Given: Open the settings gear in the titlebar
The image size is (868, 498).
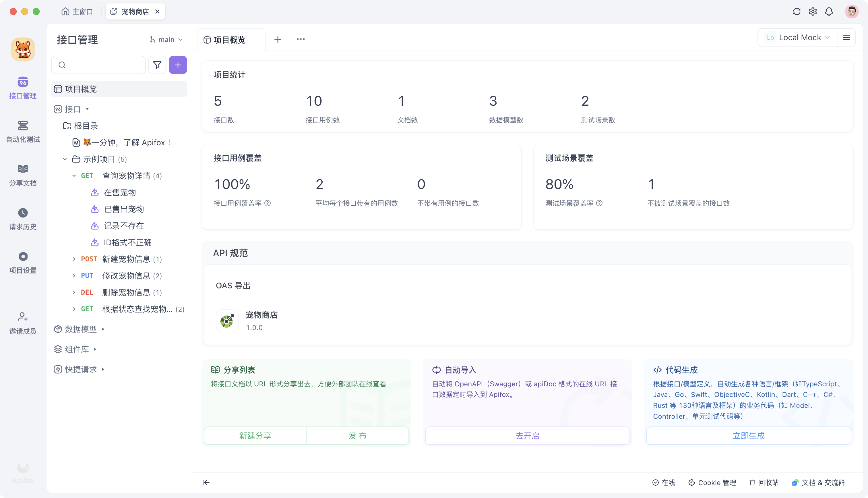Looking at the screenshot, I should pyautogui.click(x=813, y=11).
